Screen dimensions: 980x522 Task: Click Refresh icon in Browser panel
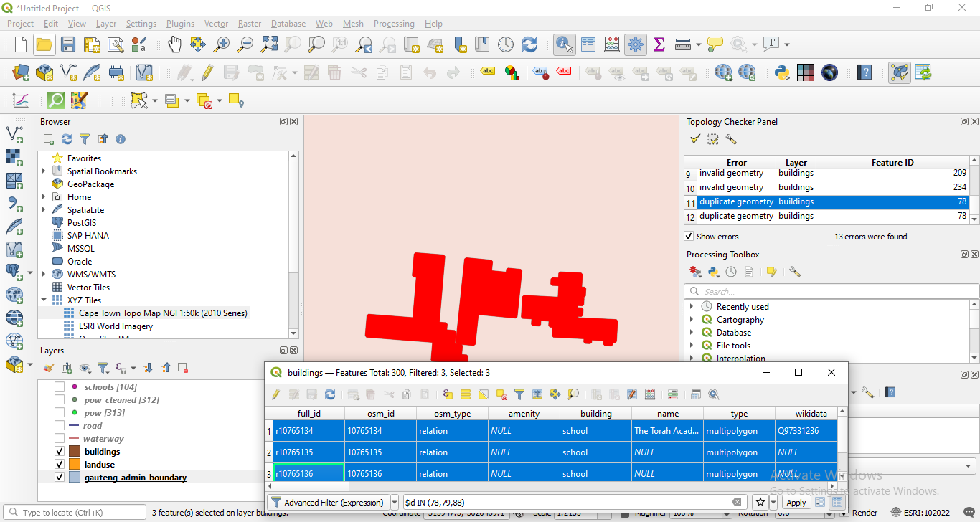[x=67, y=139]
